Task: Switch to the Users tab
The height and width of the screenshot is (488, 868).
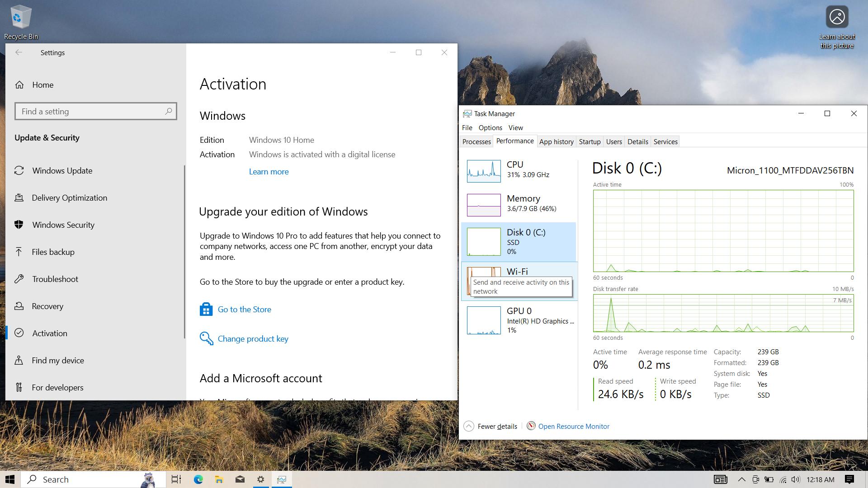Action: click(614, 141)
